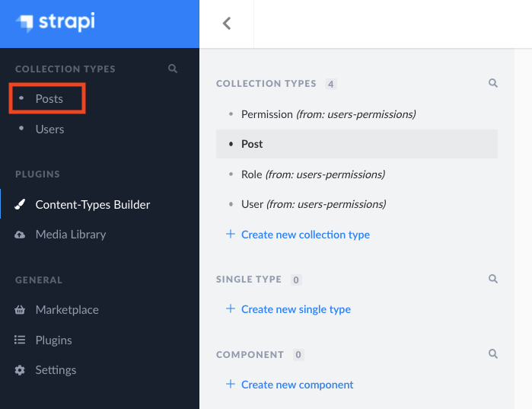Click the gear icon beside Settings
This screenshot has width=532, height=409.
coord(20,370)
